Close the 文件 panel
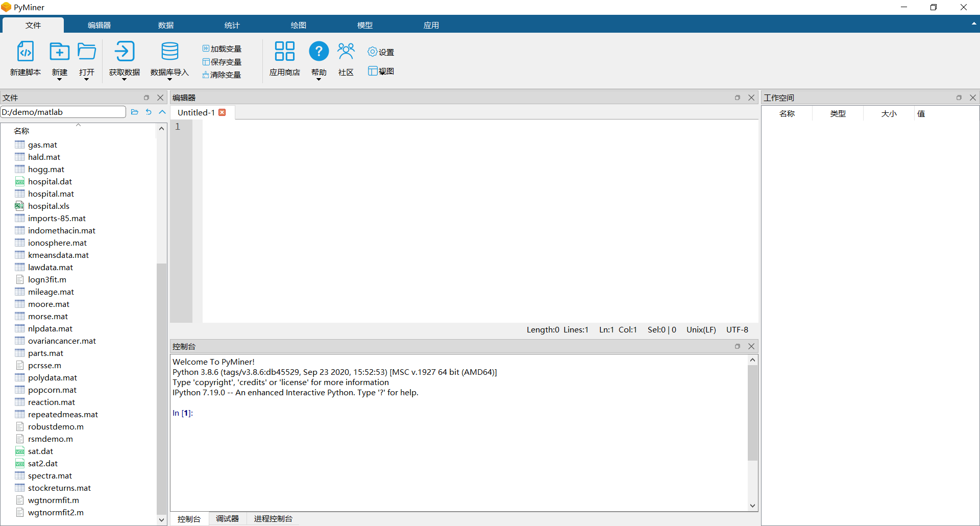This screenshot has height=526, width=980. (x=160, y=98)
